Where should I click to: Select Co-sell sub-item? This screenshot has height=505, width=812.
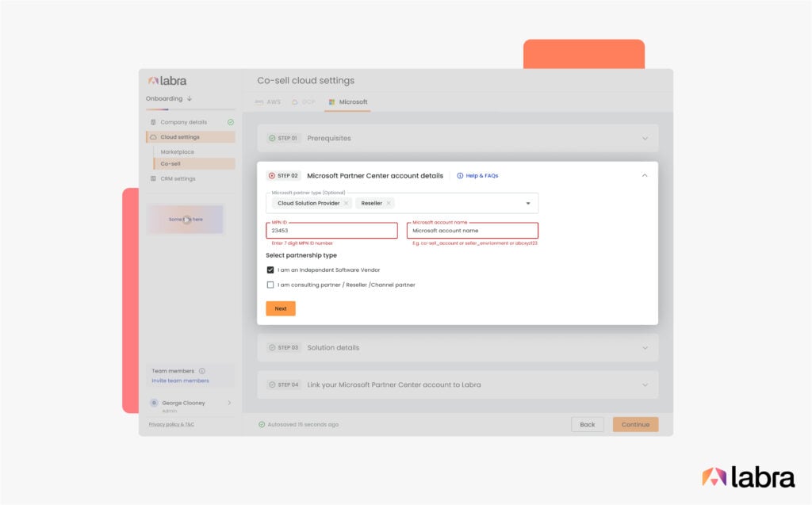click(x=195, y=163)
